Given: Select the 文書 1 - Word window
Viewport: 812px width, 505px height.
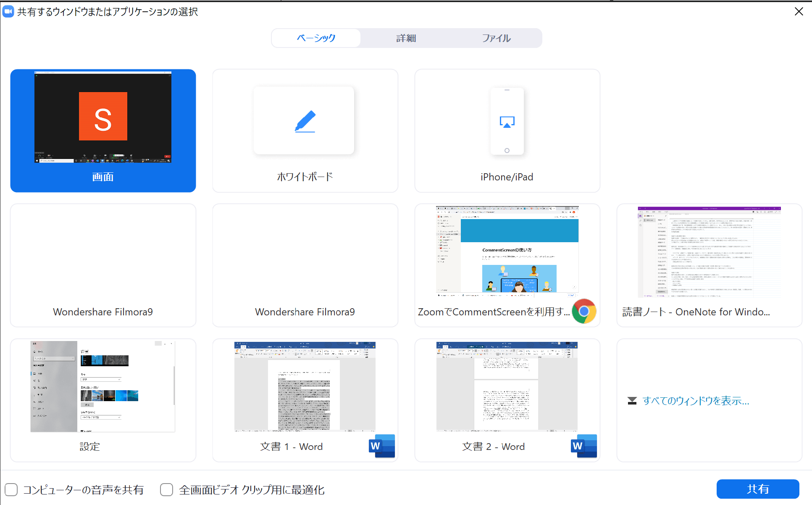Looking at the screenshot, I should point(305,400).
